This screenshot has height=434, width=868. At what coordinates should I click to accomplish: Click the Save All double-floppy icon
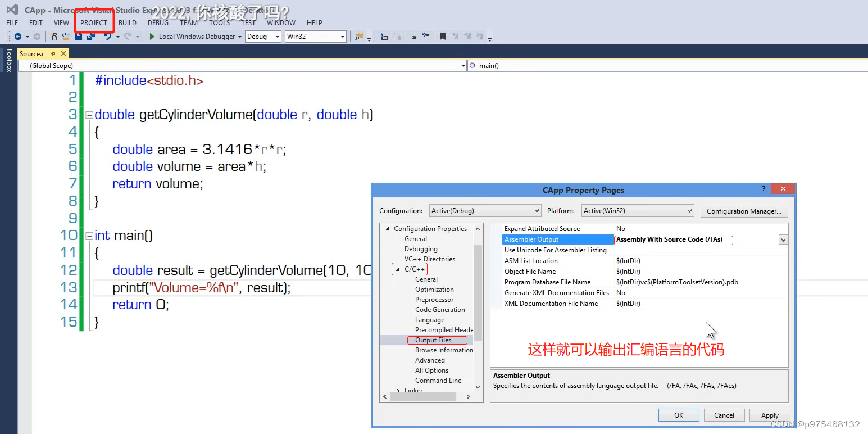pyautogui.click(x=90, y=37)
